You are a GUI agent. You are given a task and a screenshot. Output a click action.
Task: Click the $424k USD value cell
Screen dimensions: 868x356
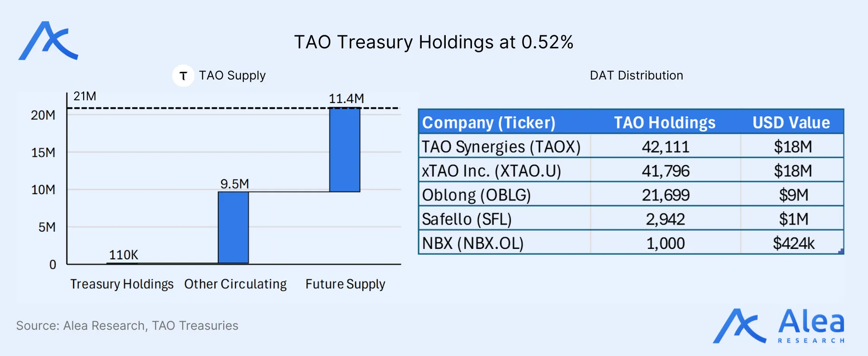click(793, 243)
